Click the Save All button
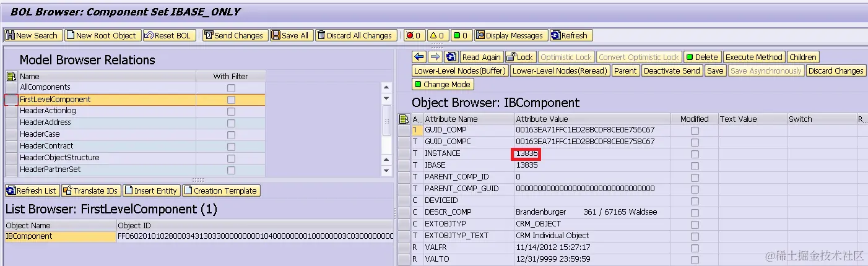Viewport: 868px width, 266px height. [292, 35]
